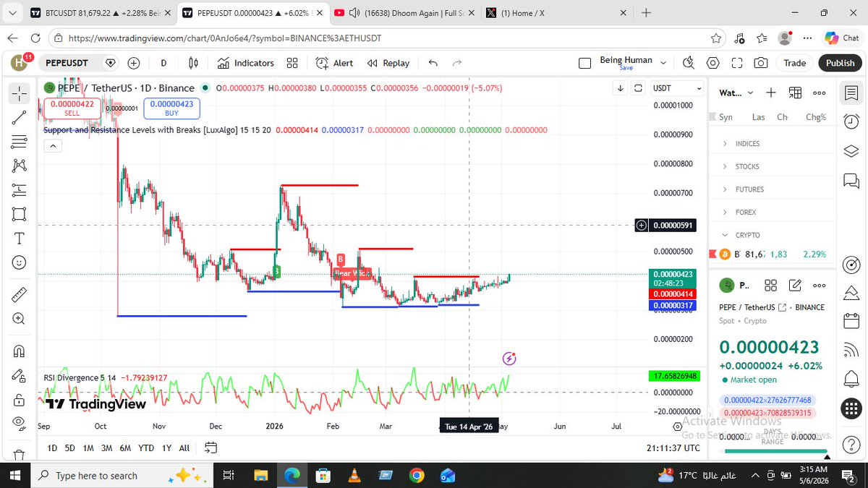
Task: Select the All time range
Action: click(x=184, y=448)
